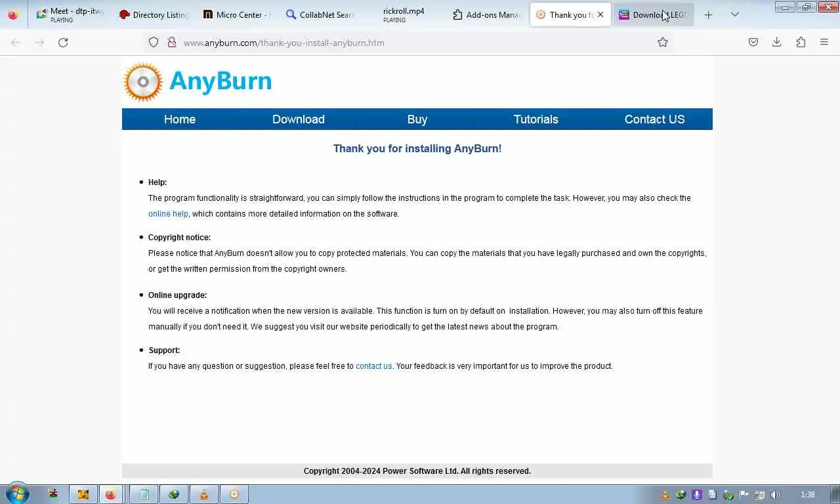Click the 'Support:' heading

click(164, 350)
